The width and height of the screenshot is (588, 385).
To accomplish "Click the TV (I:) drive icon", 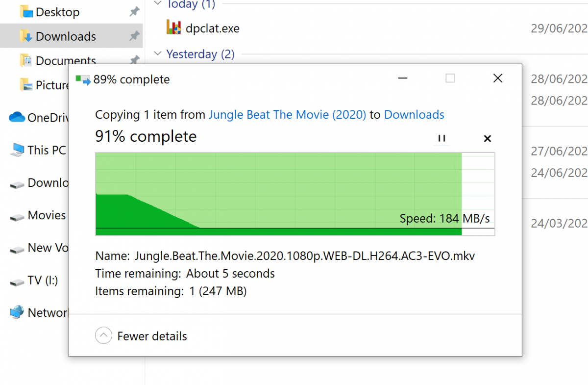I will [x=17, y=282].
